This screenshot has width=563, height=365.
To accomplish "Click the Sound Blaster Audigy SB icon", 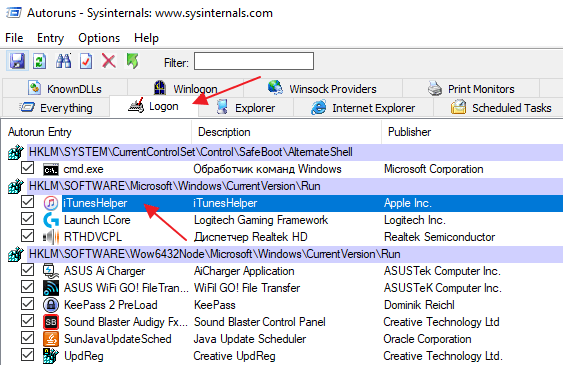I will click(x=51, y=322).
